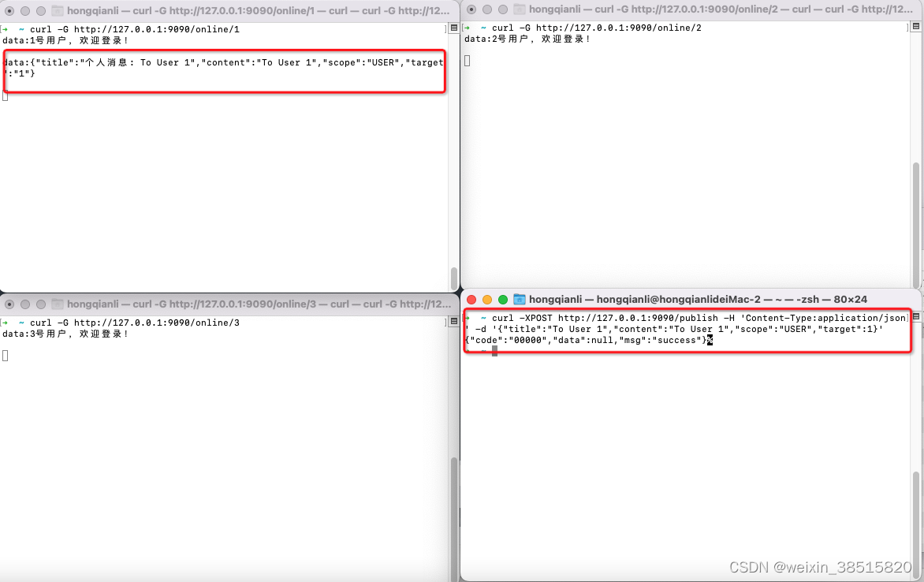The width and height of the screenshot is (924, 582).
Task: Click cursor block in online/3 terminal
Action: coord(6,356)
